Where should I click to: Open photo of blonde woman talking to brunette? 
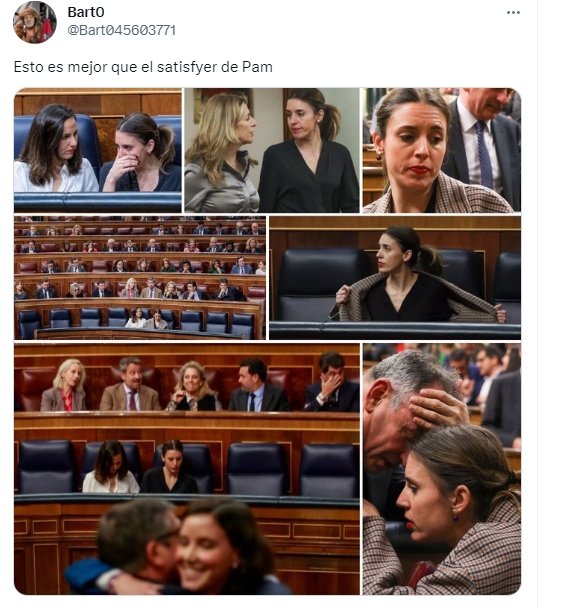(x=272, y=150)
